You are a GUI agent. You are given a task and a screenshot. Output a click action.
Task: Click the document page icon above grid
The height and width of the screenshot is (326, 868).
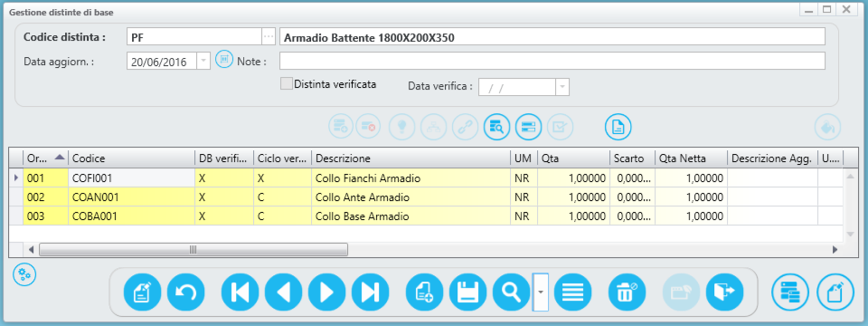618,127
